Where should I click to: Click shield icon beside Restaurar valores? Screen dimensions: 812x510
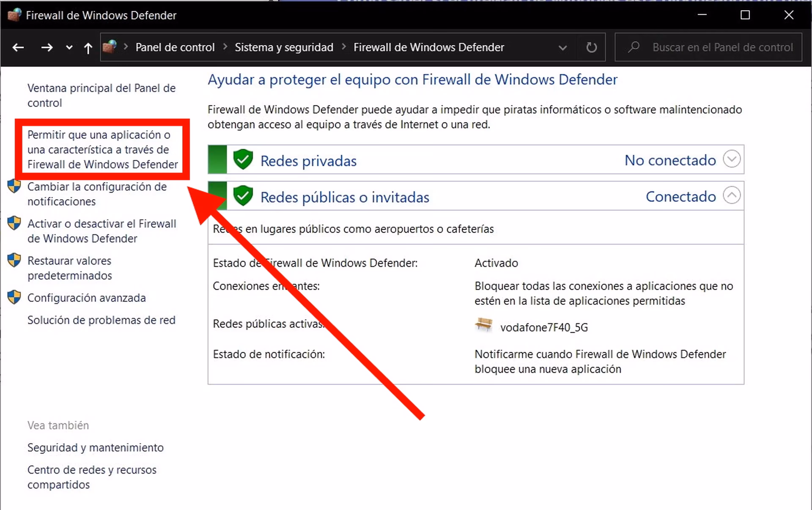pos(14,260)
